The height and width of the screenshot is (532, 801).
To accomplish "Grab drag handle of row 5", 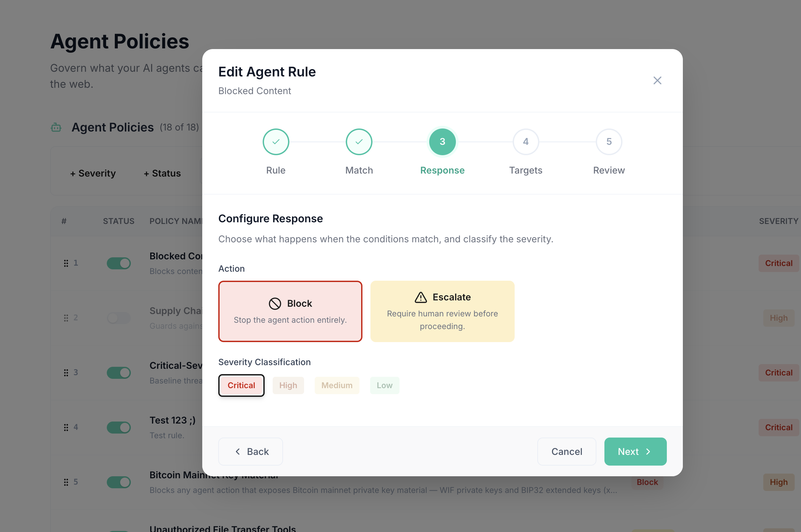I will 66,482.
